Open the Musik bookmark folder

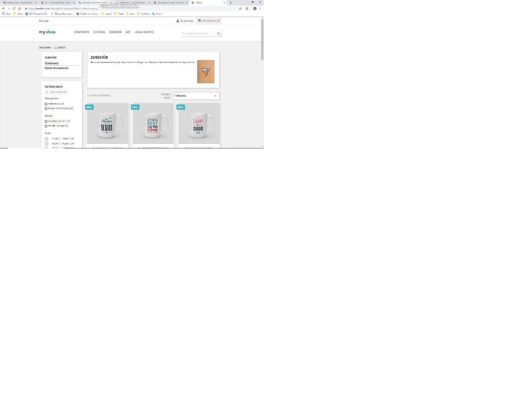(x=119, y=14)
